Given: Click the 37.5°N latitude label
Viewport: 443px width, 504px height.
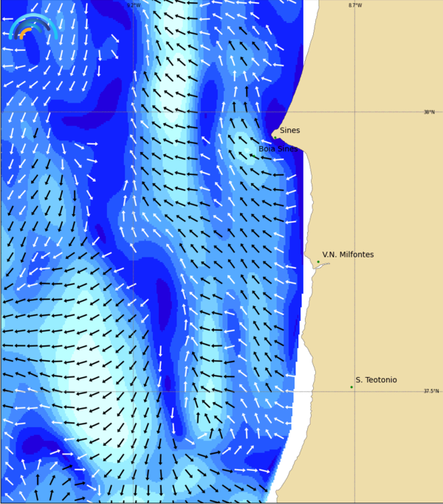Looking at the screenshot, I should (x=430, y=392).
